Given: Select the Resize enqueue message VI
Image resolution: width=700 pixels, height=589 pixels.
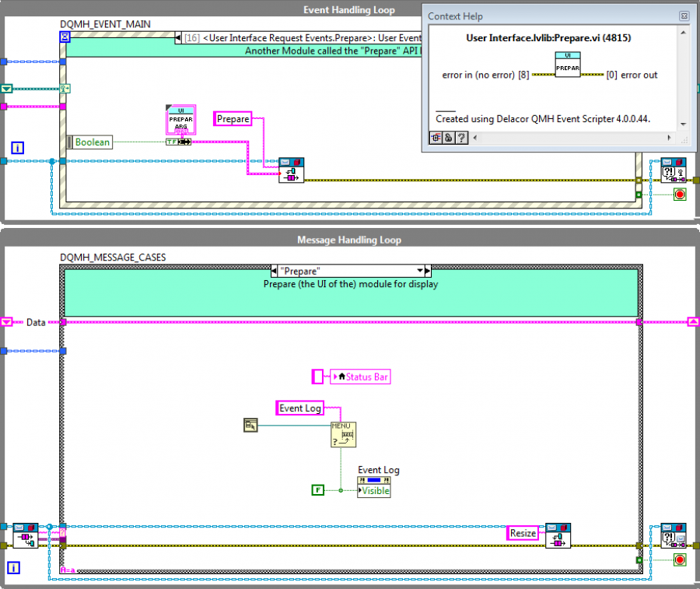Looking at the screenshot, I should [x=558, y=535].
